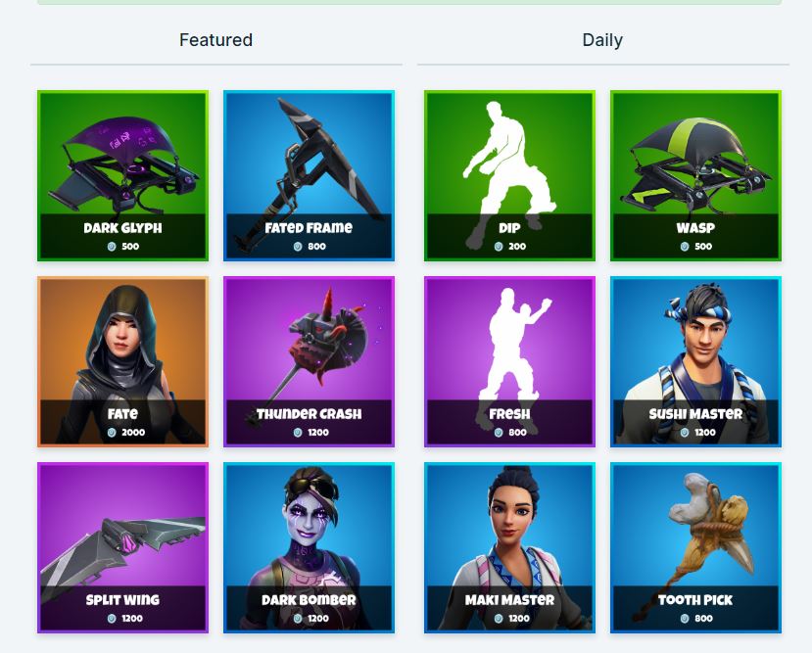Click the V-Bucks icon on Sushi Master
This screenshot has width=812, height=653.
(x=685, y=432)
